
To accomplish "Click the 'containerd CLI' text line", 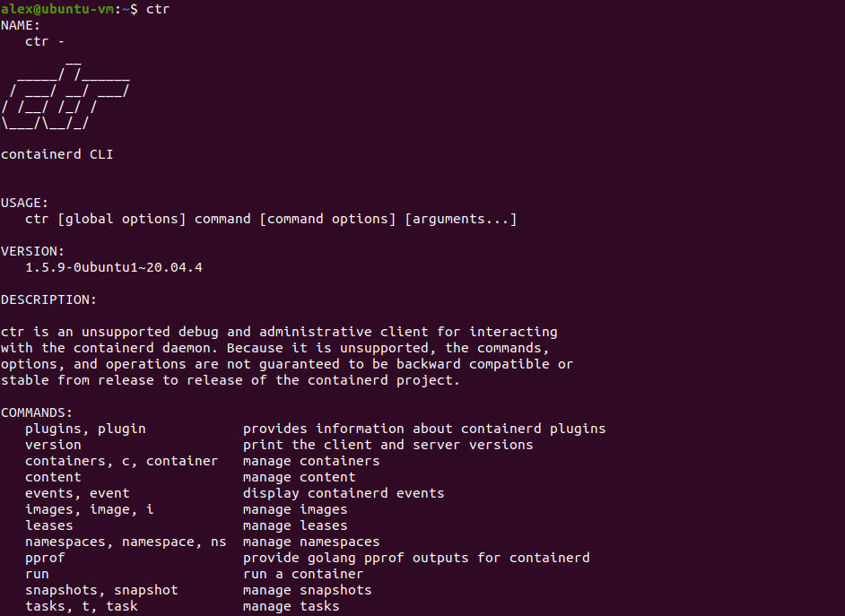I will click(57, 154).
